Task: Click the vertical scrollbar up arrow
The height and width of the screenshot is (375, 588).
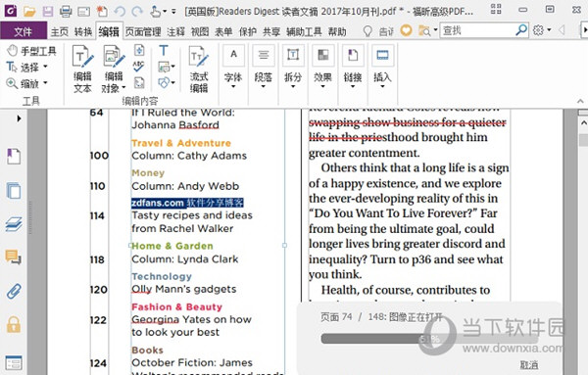Action: pyautogui.click(x=583, y=122)
